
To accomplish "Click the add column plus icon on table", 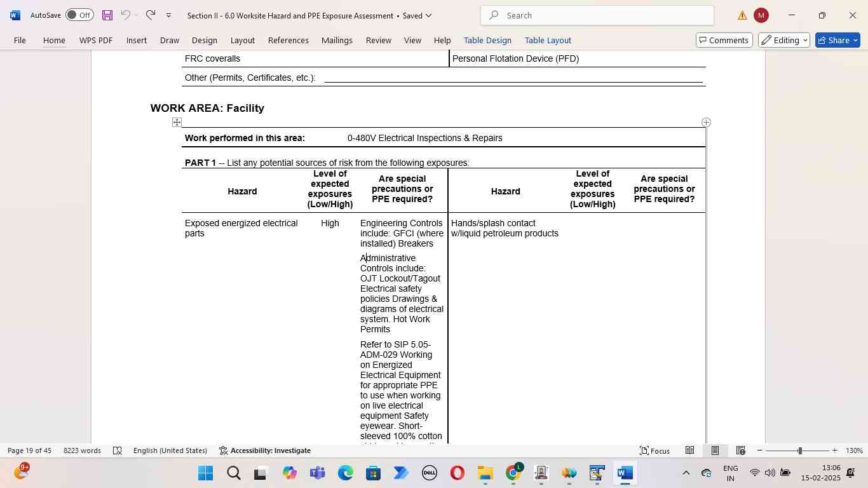I will (706, 122).
